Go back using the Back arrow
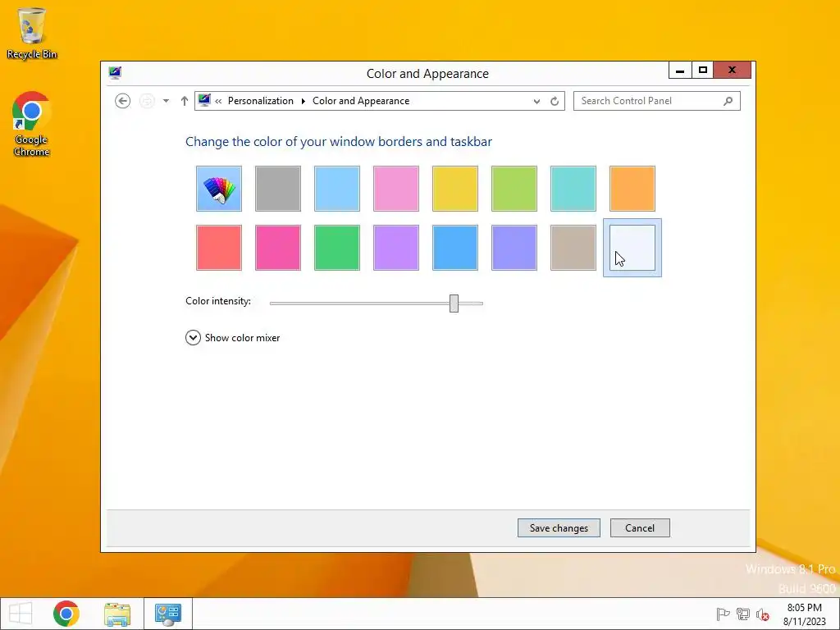 tap(123, 101)
